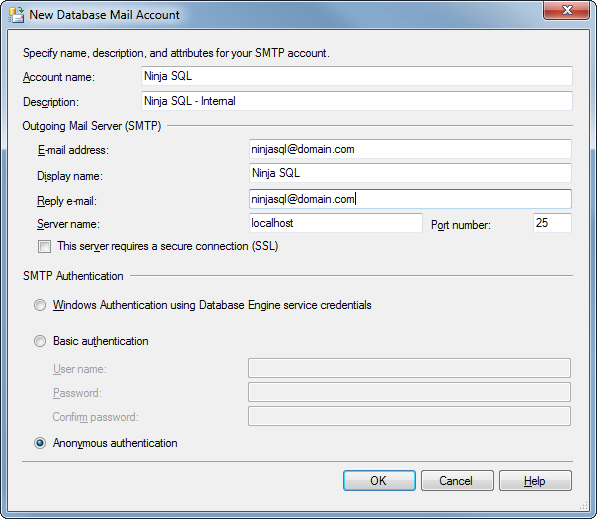Click the Cancel button
This screenshot has height=519, width=597.
coord(457,481)
